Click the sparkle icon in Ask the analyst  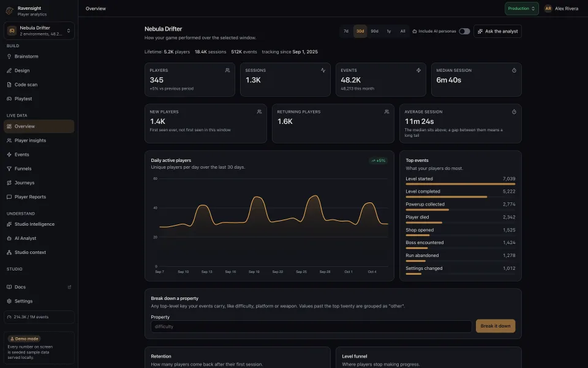[x=480, y=31]
